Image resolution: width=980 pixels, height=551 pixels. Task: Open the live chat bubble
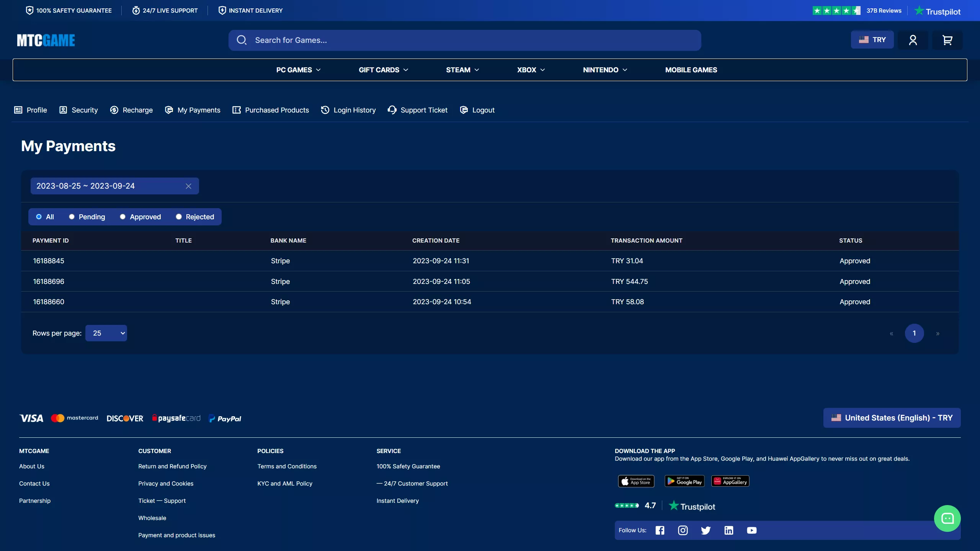point(947,518)
